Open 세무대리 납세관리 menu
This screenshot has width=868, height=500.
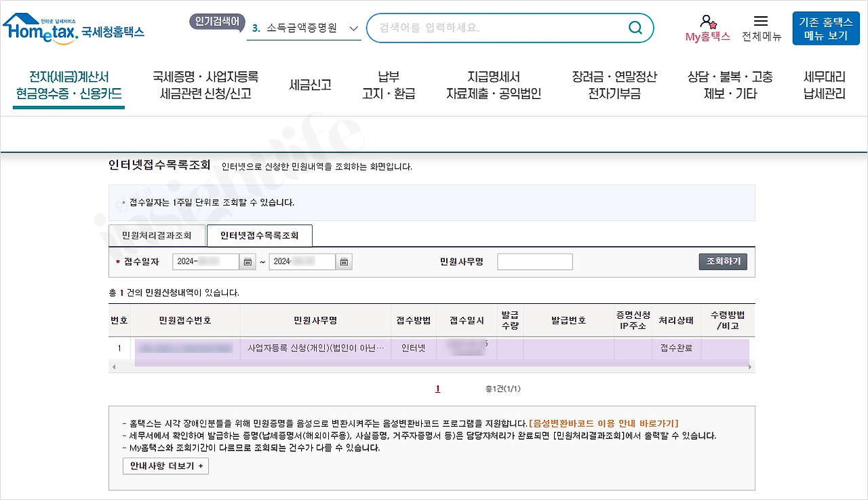[825, 85]
